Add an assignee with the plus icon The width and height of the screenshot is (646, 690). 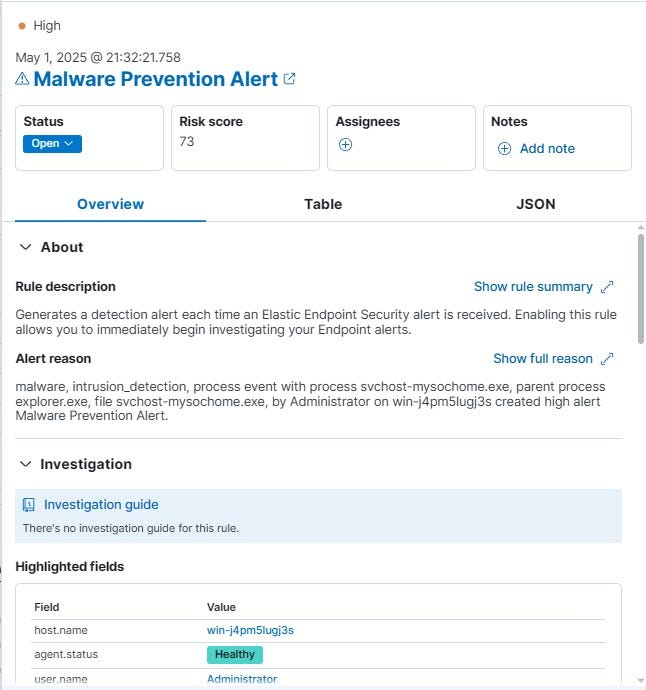coord(345,144)
